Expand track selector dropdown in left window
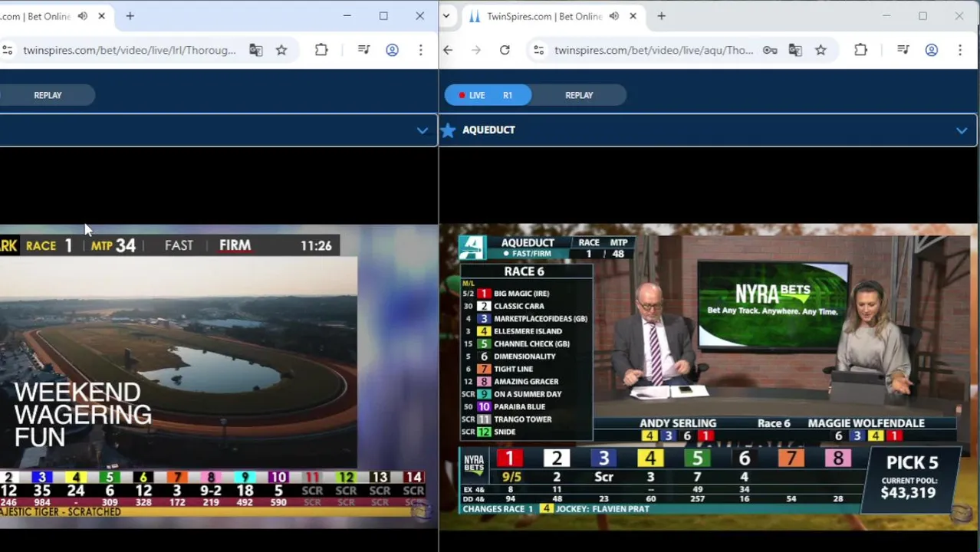The height and width of the screenshot is (552, 980). [422, 130]
